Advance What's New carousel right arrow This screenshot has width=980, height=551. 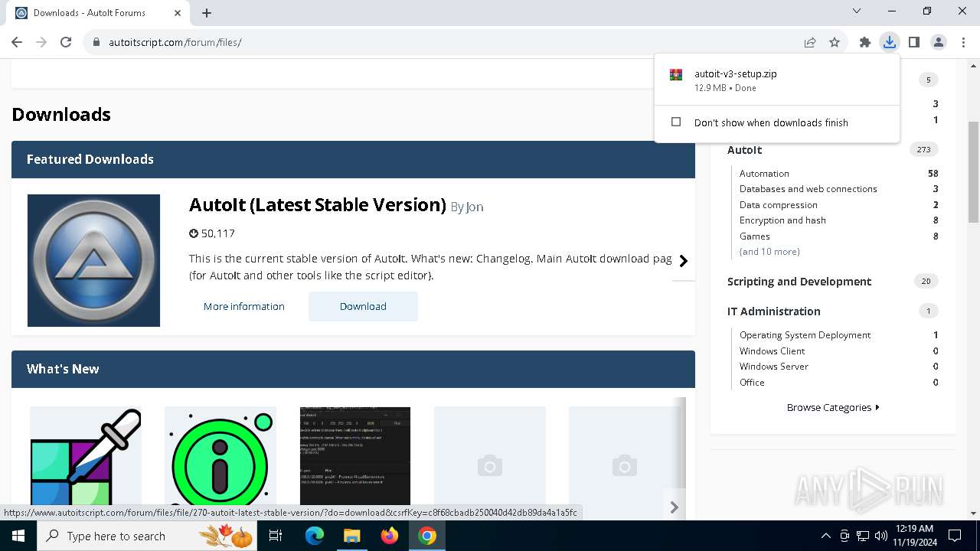coord(675,507)
